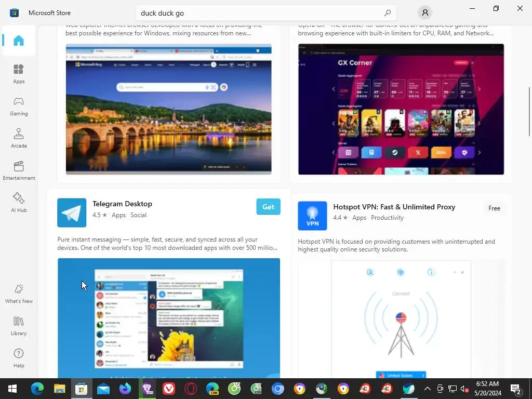Click the search magnifier icon
The height and width of the screenshot is (399, 532).
(388, 13)
